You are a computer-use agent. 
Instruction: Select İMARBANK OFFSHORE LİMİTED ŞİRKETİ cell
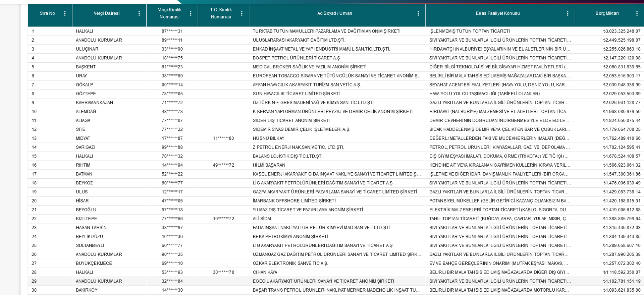click(x=337, y=201)
